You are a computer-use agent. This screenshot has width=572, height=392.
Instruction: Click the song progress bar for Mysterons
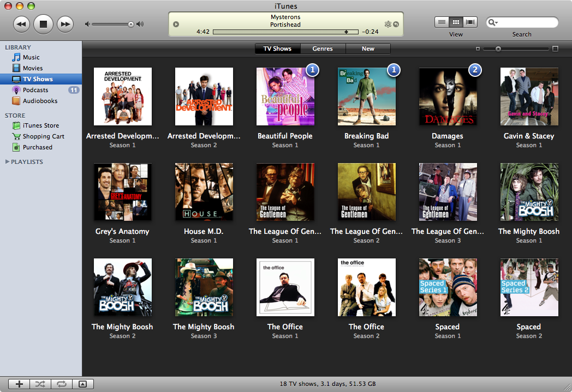pos(285,32)
